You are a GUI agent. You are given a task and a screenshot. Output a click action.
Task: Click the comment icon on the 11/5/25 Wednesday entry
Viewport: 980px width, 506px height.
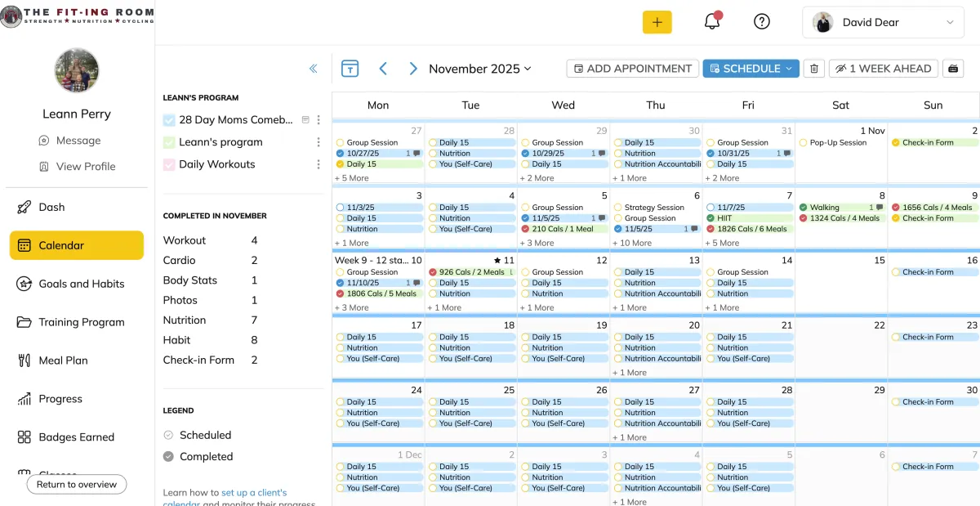(603, 218)
